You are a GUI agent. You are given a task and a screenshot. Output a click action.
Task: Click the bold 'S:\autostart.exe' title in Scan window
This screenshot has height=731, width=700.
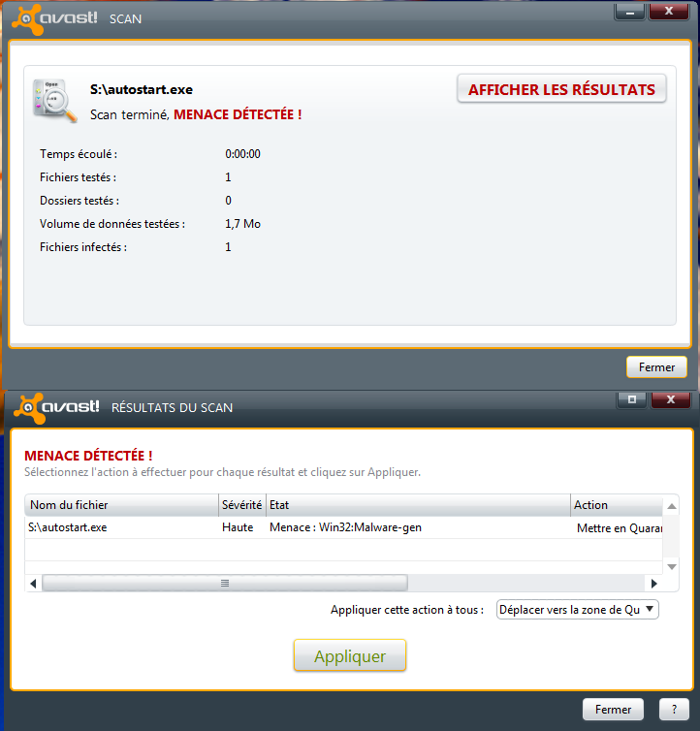pyautogui.click(x=142, y=89)
